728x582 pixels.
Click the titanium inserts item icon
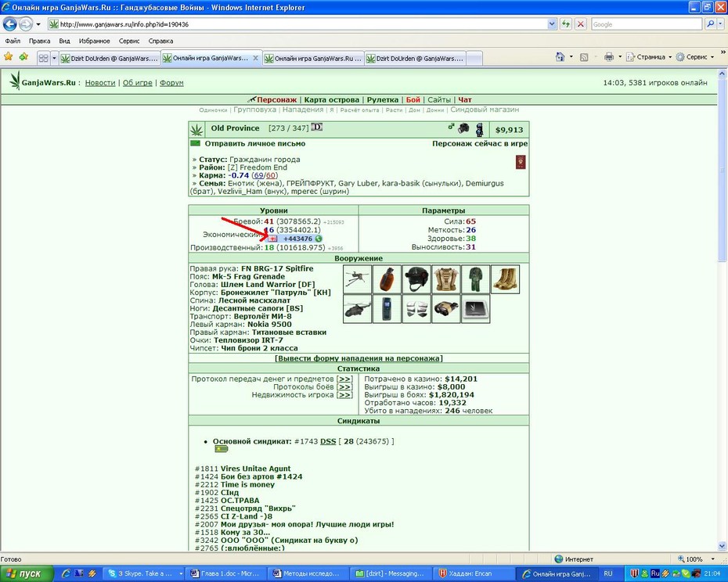point(416,309)
